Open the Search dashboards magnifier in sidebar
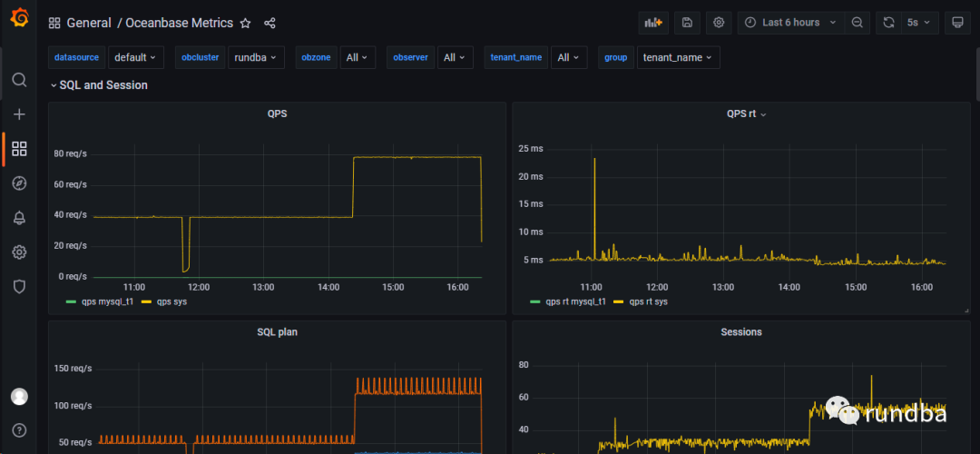This screenshot has height=454, width=980. pos(19,80)
